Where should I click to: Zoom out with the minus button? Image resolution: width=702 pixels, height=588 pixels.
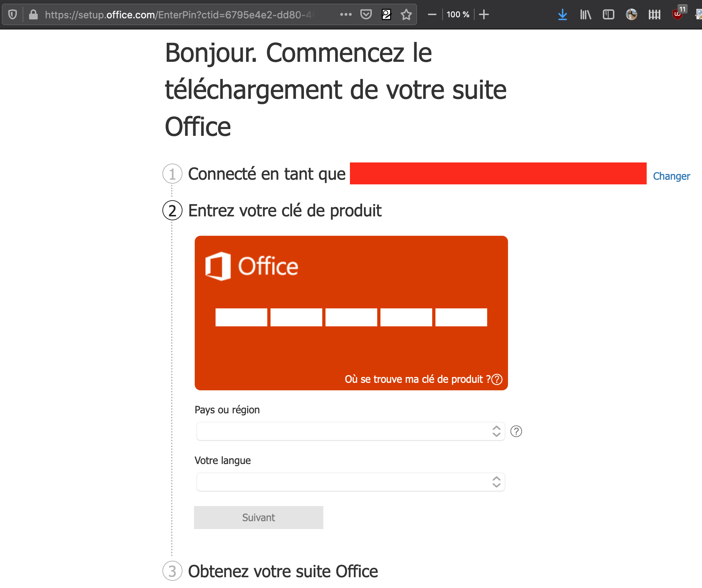(432, 14)
